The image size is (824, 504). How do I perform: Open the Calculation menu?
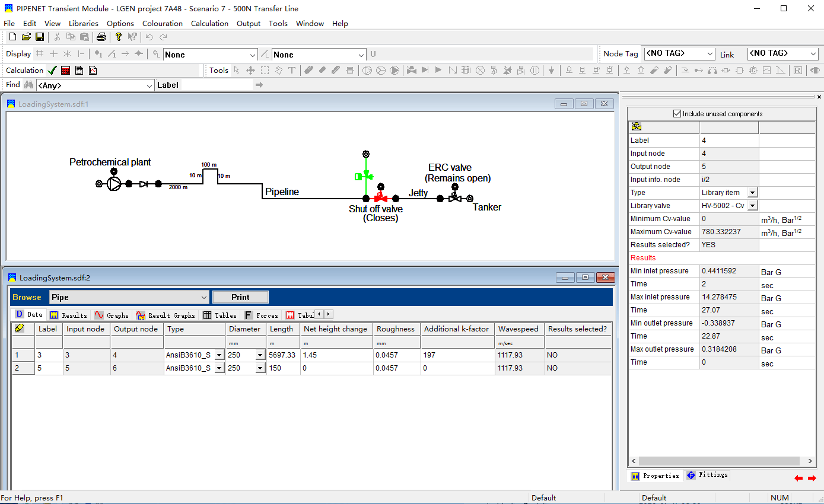click(x=209, y=24)
